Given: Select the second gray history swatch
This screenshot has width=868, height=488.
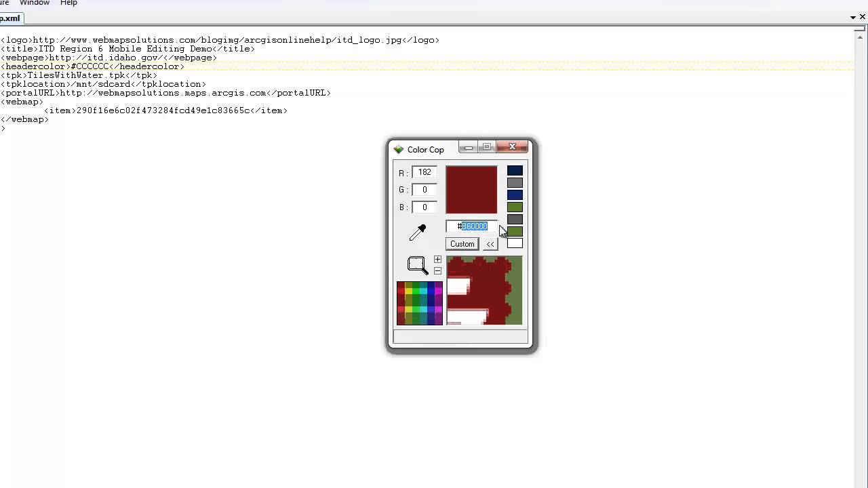Looking at the screenshot, I should 515,183.
